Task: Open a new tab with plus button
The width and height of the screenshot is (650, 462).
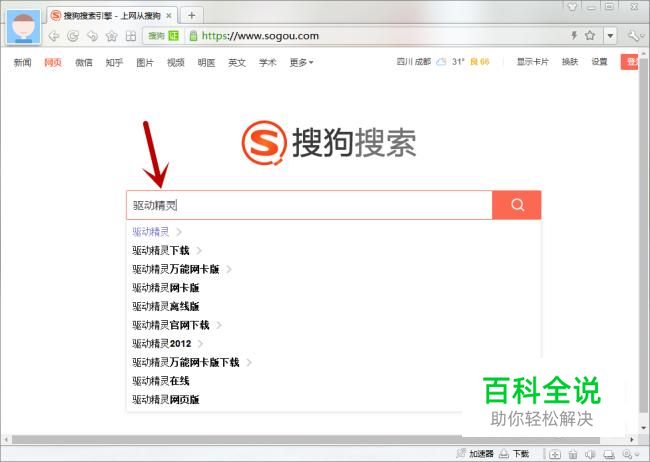Action: 192,16
